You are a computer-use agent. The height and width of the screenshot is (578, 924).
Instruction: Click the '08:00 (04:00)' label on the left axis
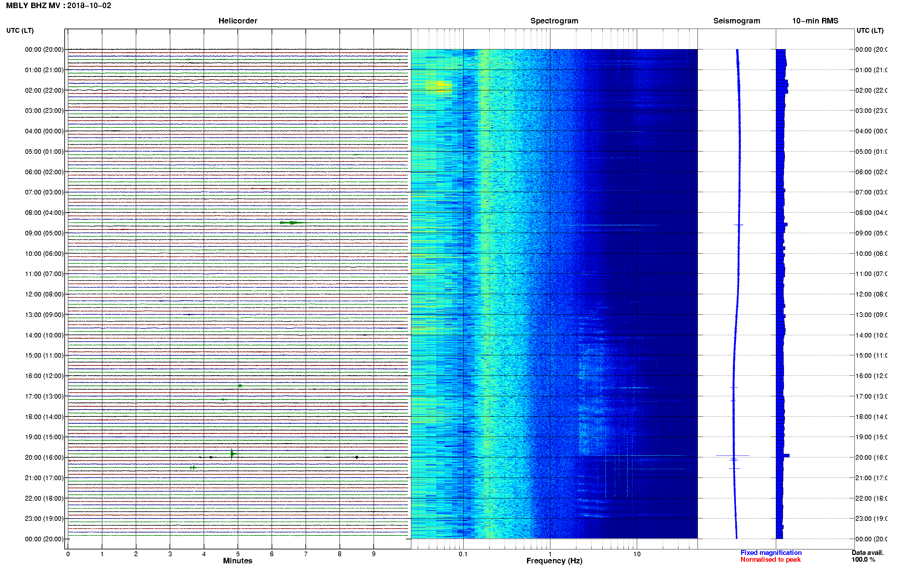(x=44, y=213)
